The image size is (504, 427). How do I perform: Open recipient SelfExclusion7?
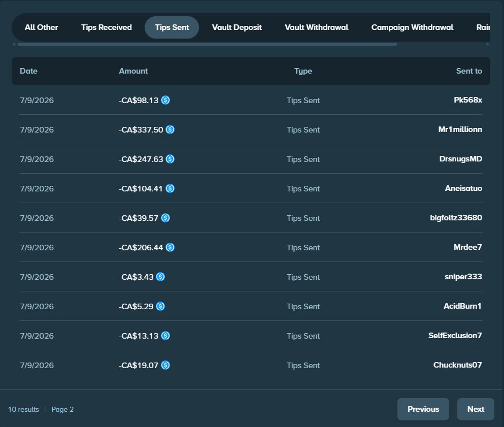(x=455, y=336)
